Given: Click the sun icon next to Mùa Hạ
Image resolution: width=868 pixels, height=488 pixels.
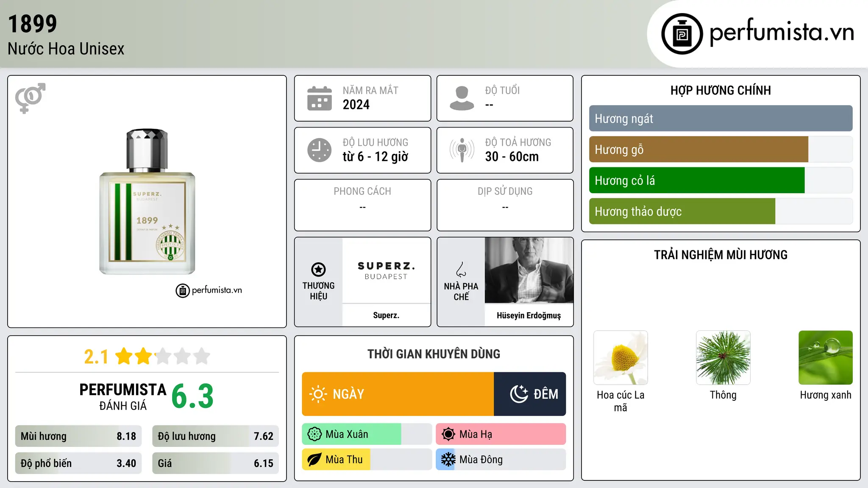Looking at the screenshot, I should pyautogui.click(x=448, y=434).
